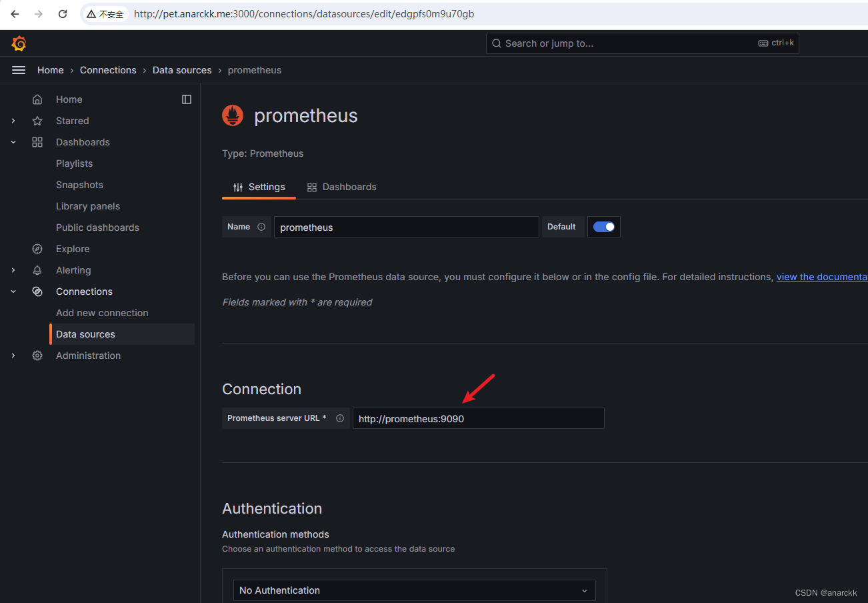Screen dimensions: 868x603
Task: Click the Prometheus flame logo
Action: click(233, 115)
